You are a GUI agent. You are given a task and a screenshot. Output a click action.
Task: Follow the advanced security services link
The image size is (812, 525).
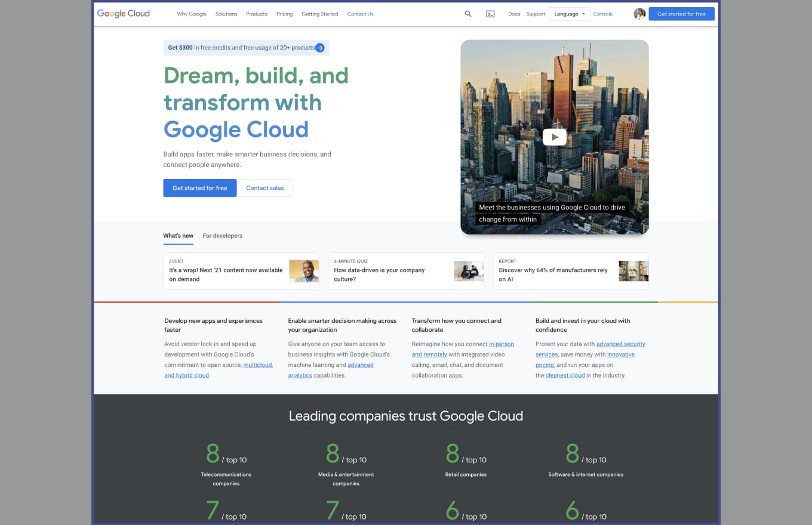coord(620,344)
